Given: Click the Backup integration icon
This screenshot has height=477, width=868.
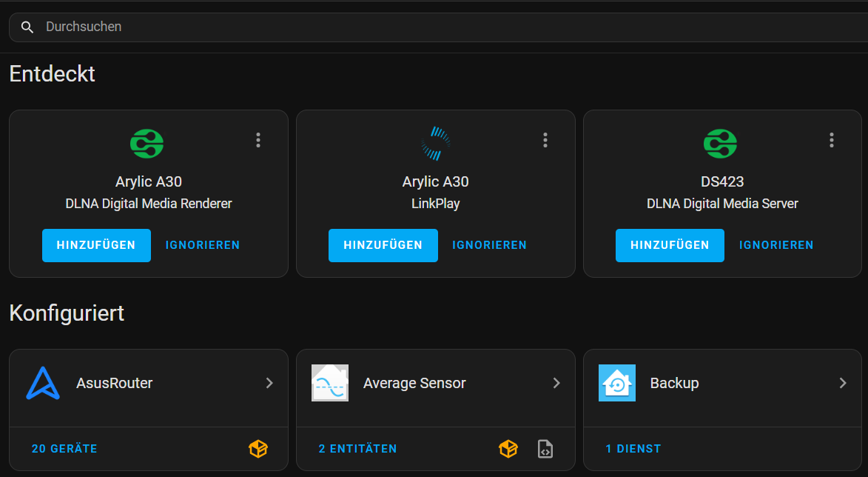Looking at the screenshot, I should point(617,383).
